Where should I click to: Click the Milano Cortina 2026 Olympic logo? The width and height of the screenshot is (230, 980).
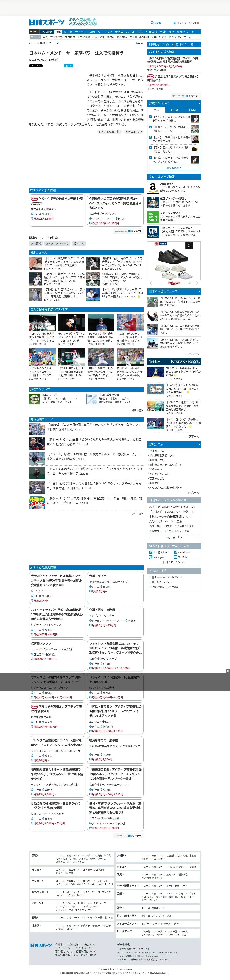82,22
